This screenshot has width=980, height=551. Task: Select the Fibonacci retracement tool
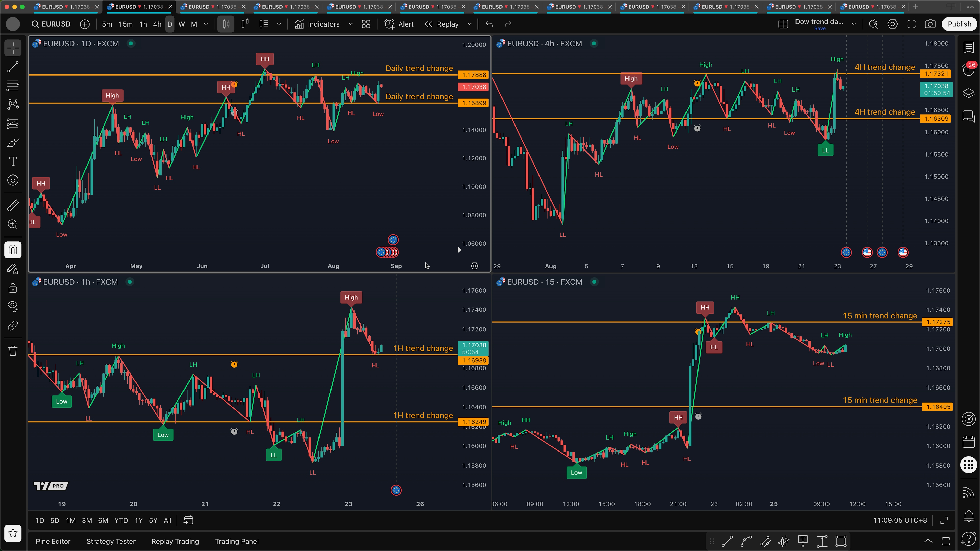click(x=13, y=85)
